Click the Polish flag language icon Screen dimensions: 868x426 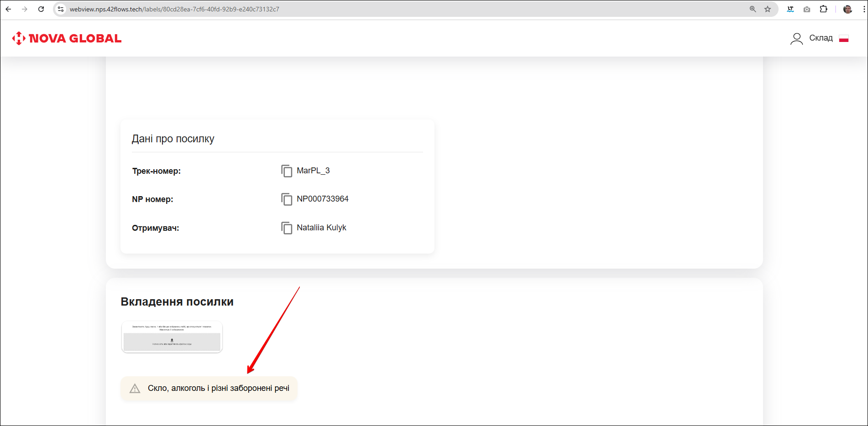click(x=843, y=39)
